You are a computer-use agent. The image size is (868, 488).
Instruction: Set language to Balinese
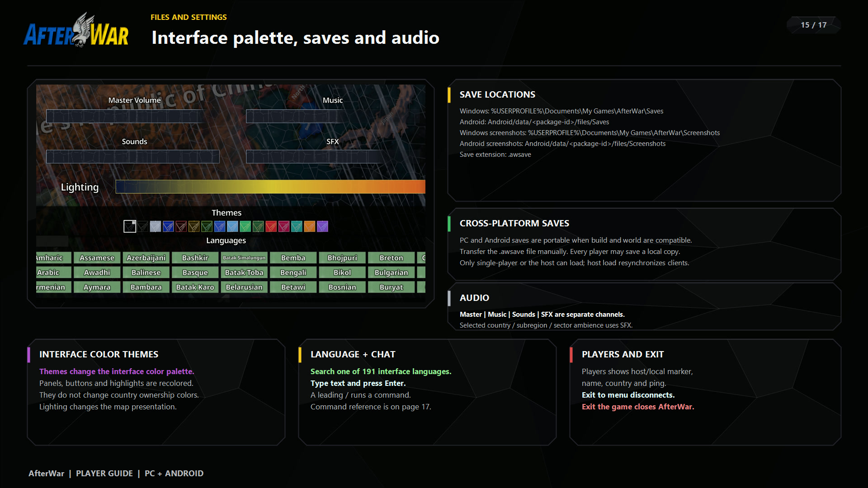pyautogui.click(x=146, y=272)
